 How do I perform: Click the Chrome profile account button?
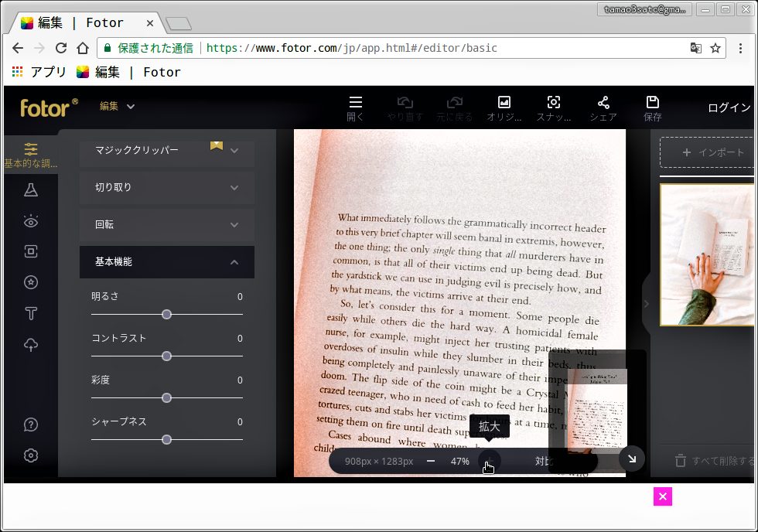click(x=644, y=9)
